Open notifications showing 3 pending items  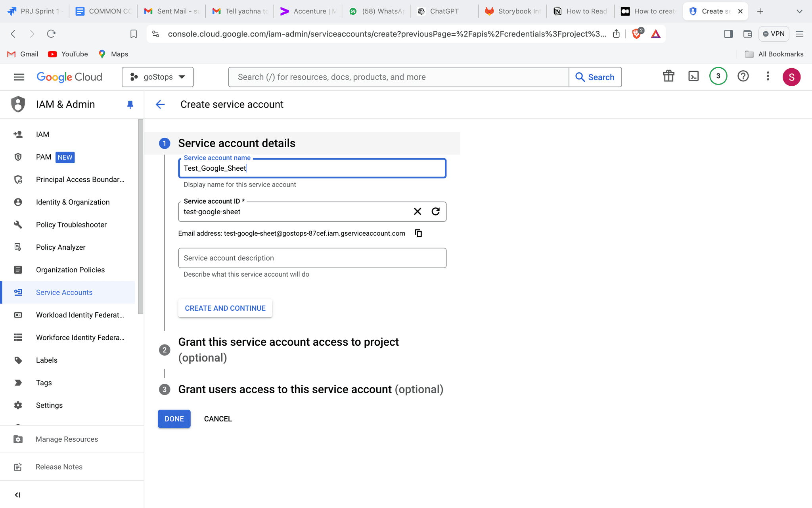[718, 76]
